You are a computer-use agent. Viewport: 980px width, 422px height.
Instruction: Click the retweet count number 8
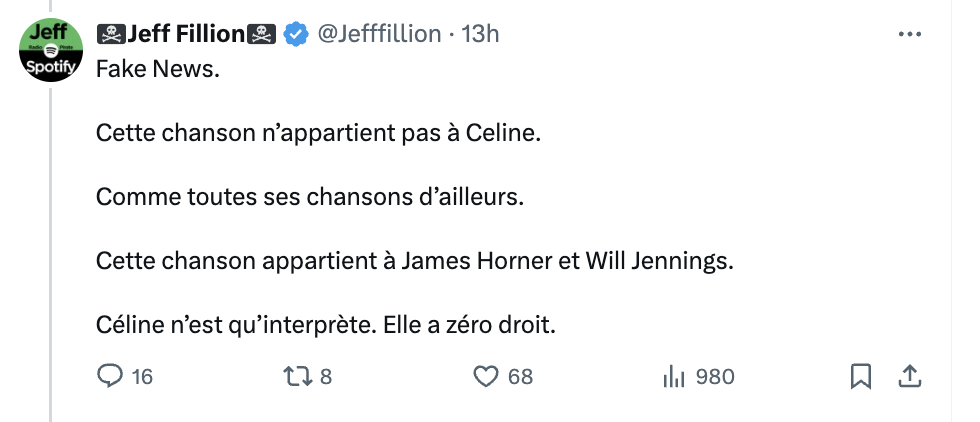pyautogui.click(x=325, y=377)
